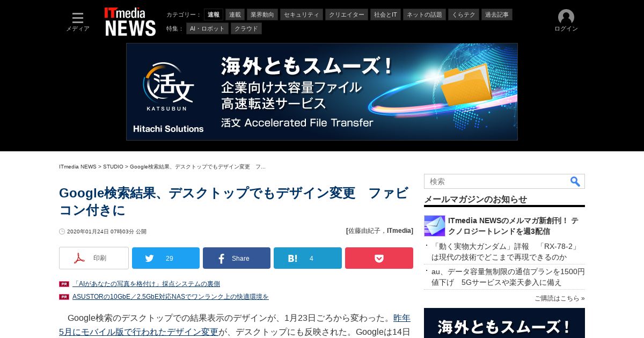Image resolution: width=644 pixels, height=338 pixels.
Task: Open the AI・ロボット feature
Action: click(207, 28)
